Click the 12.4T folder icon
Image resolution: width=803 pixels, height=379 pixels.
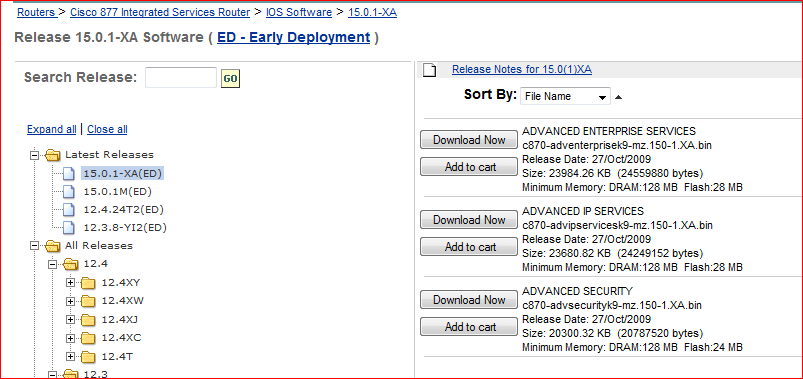89,356
